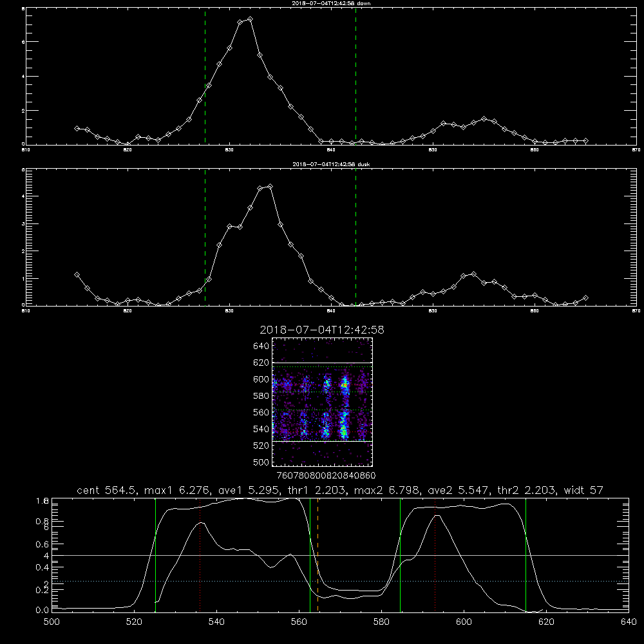Click the highest peak marker of the dawn curve
The image size is (644, 644).
(x=250, y=19)
